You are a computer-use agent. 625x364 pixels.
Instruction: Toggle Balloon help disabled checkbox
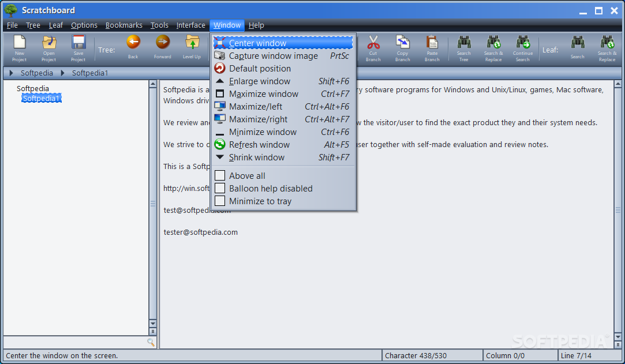pyautogui.click(x=220, y=189)
